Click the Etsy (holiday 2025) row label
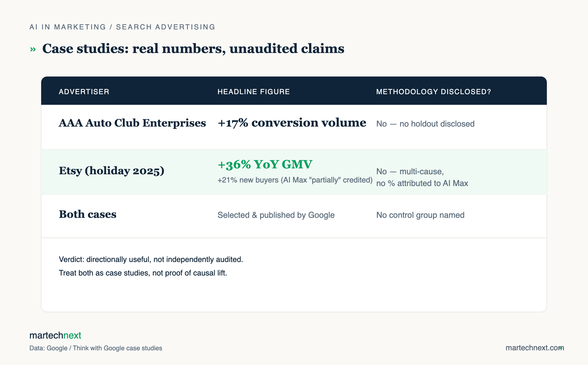 [x=111, y=171]
